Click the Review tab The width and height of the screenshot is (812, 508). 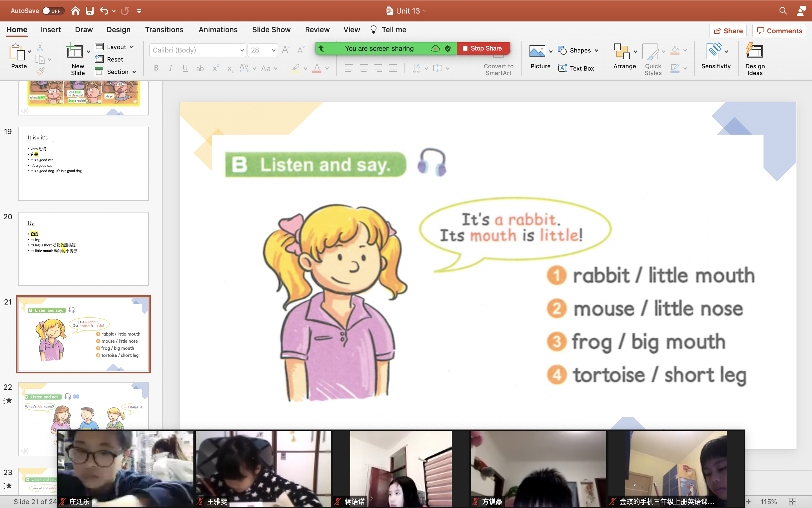[x=317, y=30]
